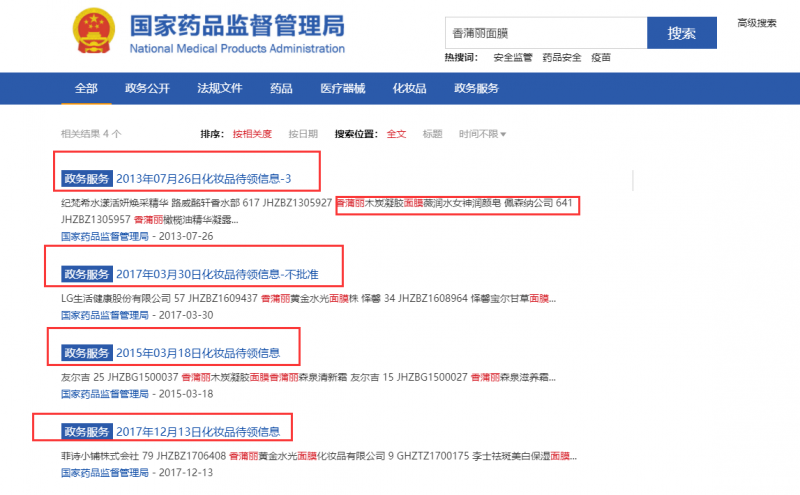Select the 医疗器械 tab
This screenshot has height=495, width=800.
pos(342,89)
